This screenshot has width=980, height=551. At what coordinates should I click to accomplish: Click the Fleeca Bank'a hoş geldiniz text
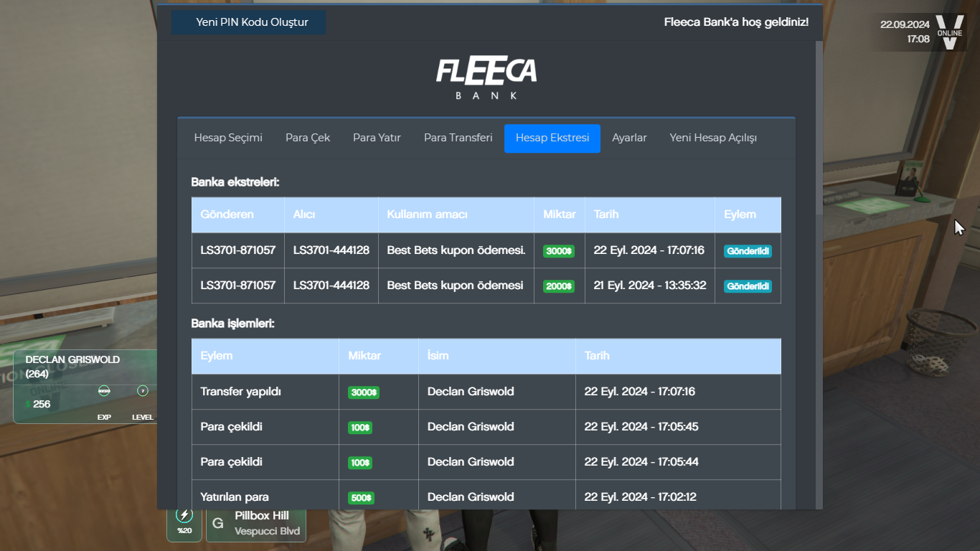click(736, 22)
